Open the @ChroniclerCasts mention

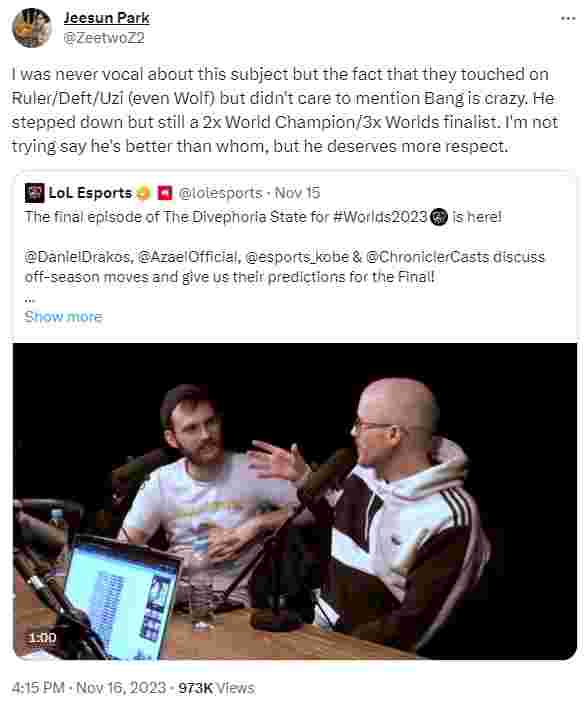427,257
